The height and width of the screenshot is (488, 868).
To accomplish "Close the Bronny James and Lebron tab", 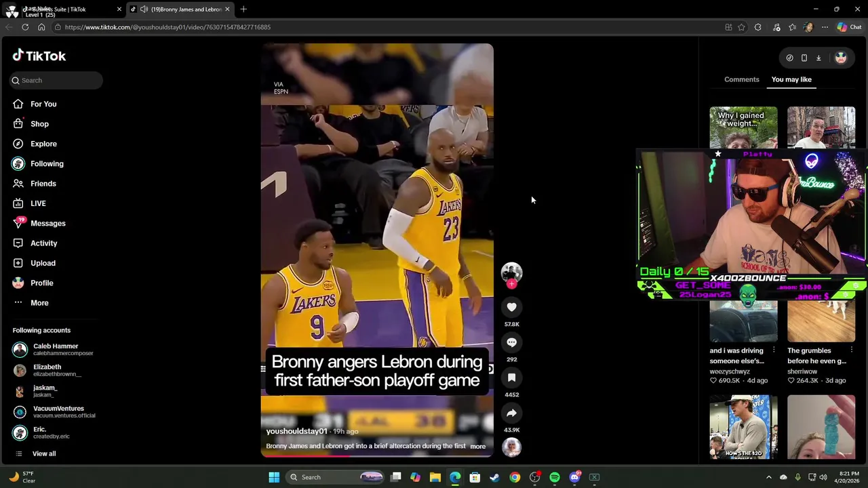I will click(227, 9).
